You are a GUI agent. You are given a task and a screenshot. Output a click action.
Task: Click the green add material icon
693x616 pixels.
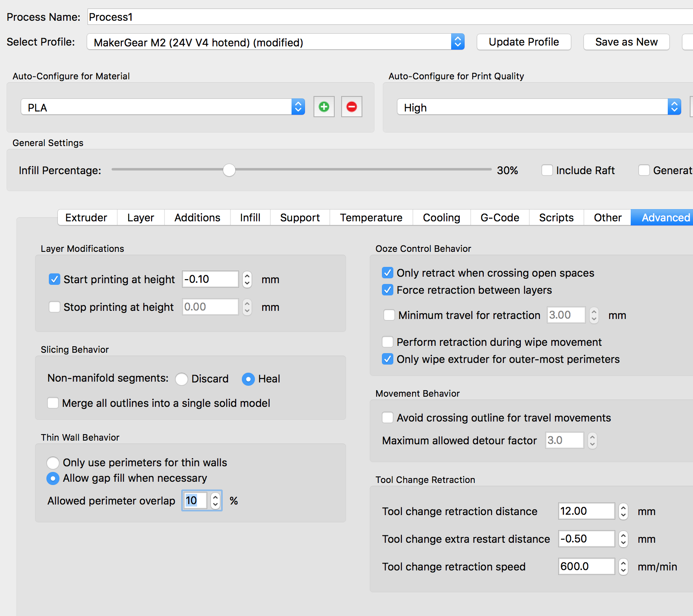pos(324,107)
